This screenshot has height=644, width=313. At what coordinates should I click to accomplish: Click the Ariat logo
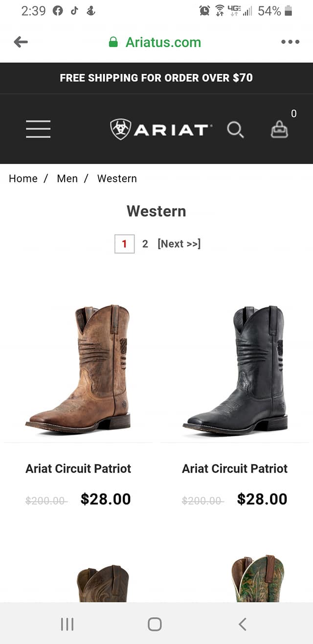click(161, 129)
